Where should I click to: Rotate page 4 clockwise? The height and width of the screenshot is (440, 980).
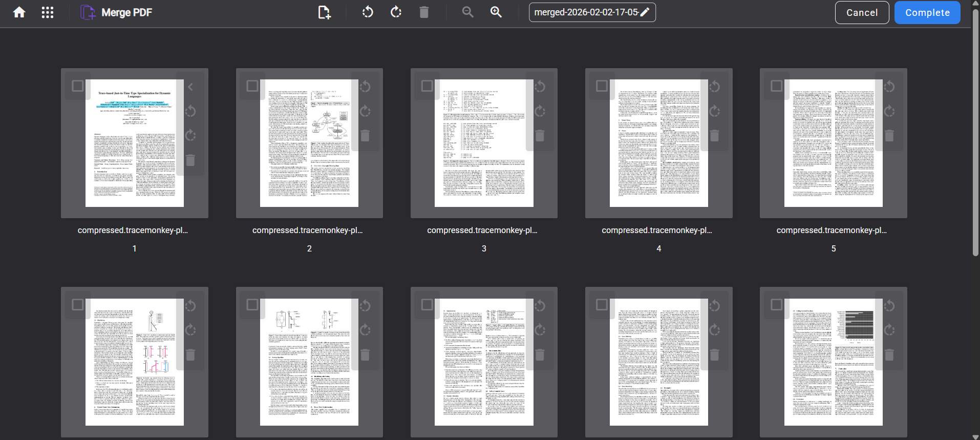click(715, 111)
